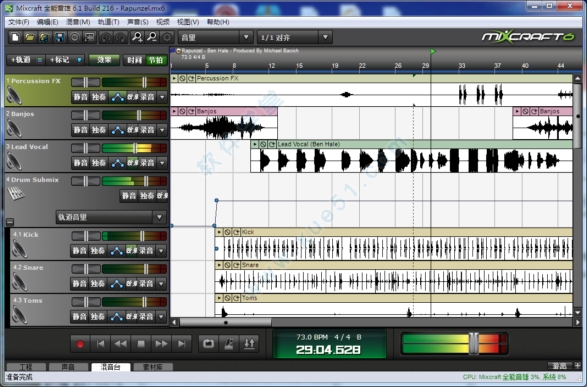
Task: Open the Help menu
Action: pyautogui.click(x=218, y=22)
